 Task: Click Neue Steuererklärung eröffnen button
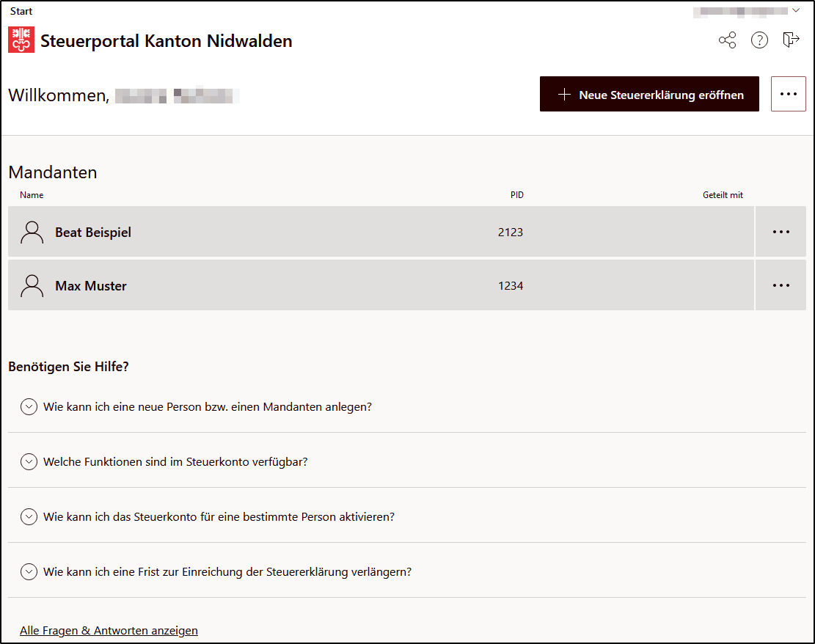(649, 94)
